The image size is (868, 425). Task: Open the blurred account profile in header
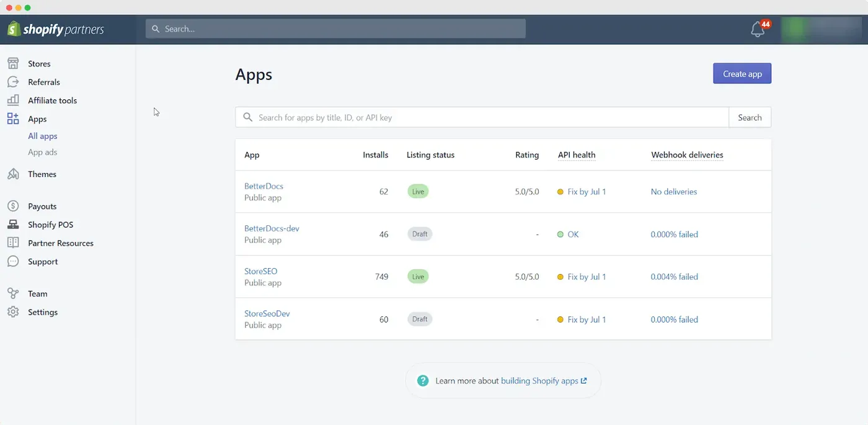[821, 29]
